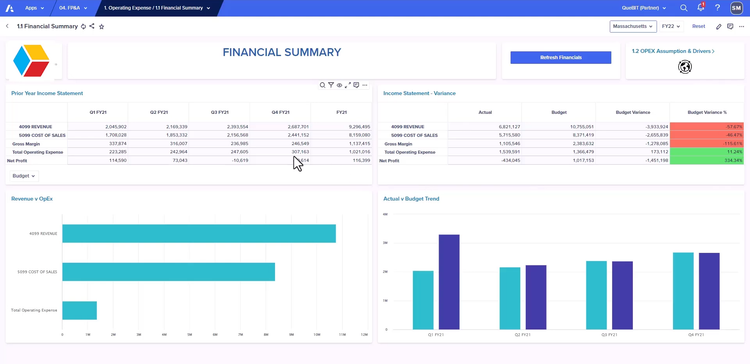This screenshot has height=364, width=750.
Task: Open the SM user profile avatar
Action: coord(736,8)
